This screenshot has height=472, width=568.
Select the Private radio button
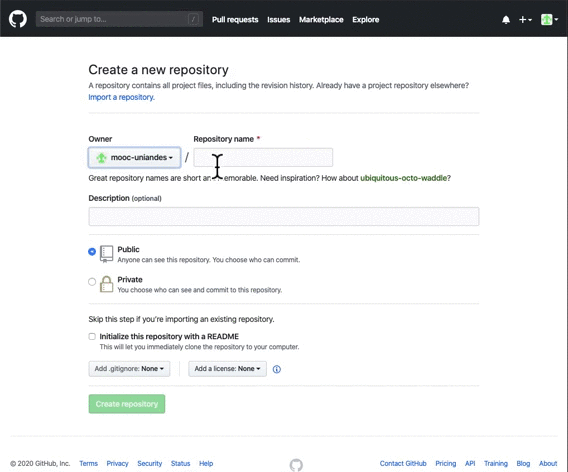(92, 281)
